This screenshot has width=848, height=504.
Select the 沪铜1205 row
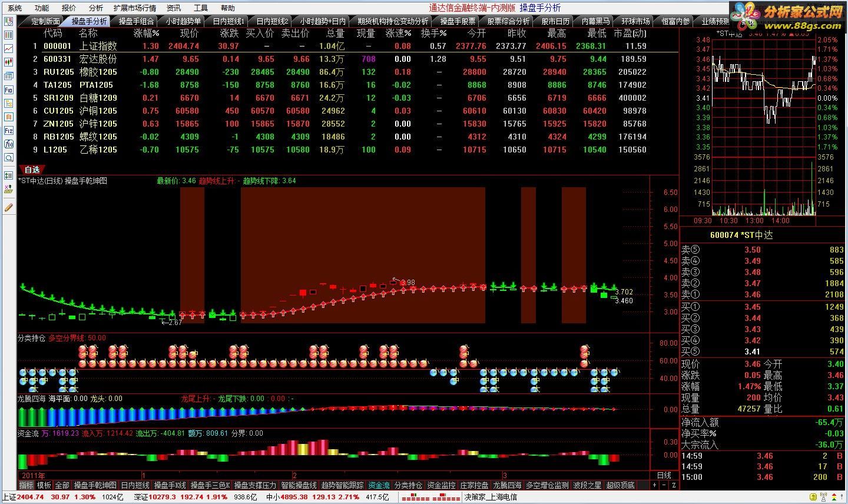pos(347,111)
